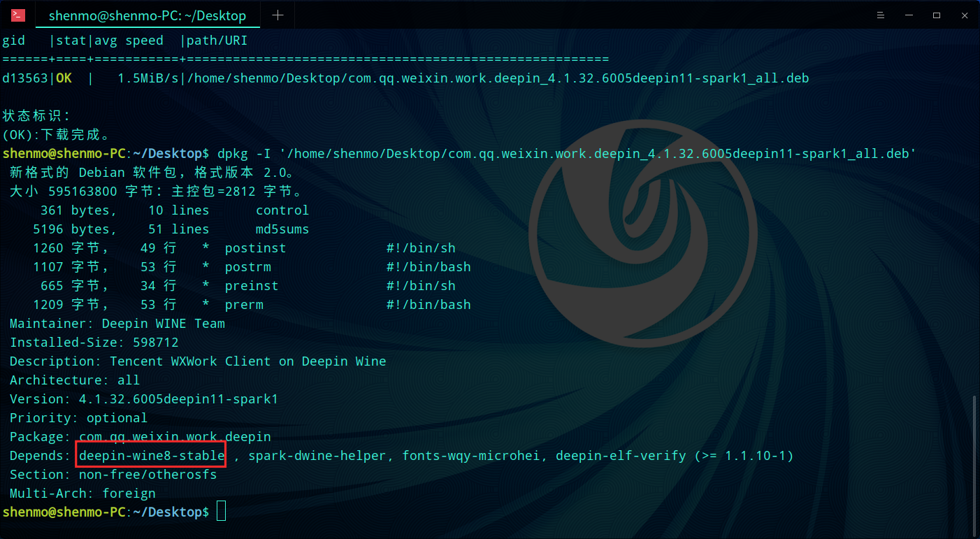Click the empty prompt on the last line
980x539 pixels.
(x=106, y=512)
